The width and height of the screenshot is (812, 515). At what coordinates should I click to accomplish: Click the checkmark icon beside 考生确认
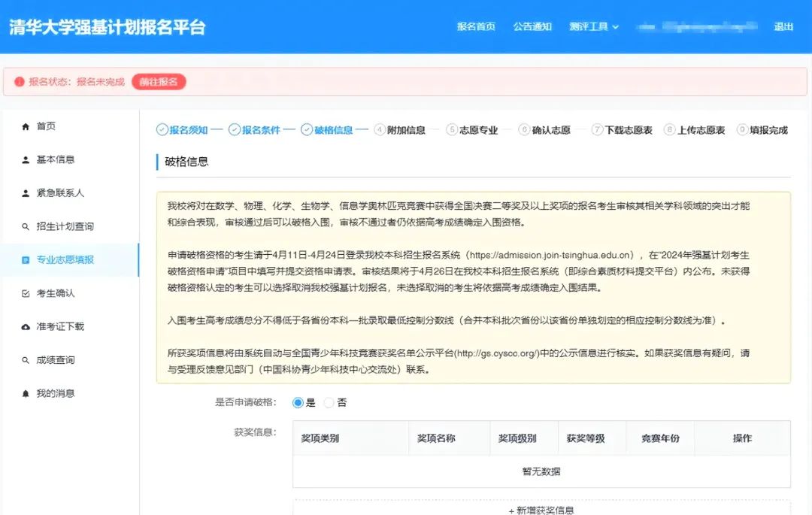(26, 293)
